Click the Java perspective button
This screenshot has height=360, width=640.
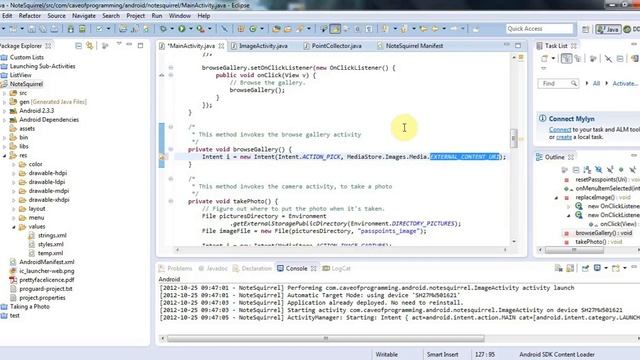[x=608, y=29]
